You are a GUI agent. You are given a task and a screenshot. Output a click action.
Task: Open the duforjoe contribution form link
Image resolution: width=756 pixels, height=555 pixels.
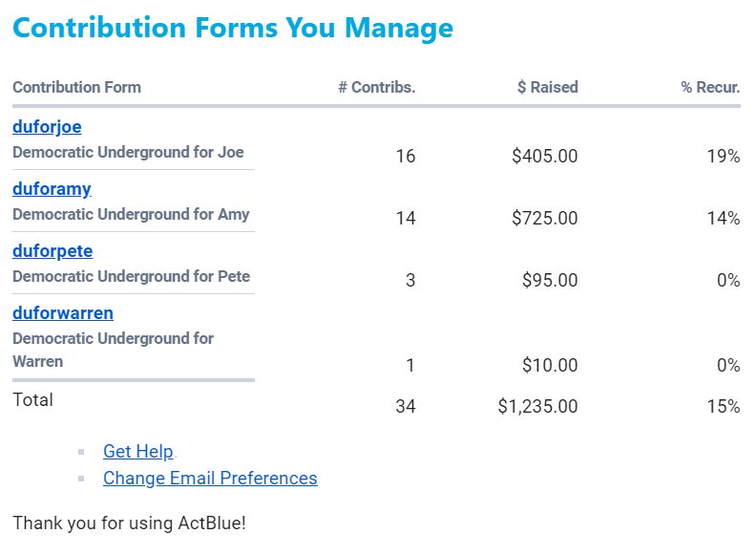point(47,127)
